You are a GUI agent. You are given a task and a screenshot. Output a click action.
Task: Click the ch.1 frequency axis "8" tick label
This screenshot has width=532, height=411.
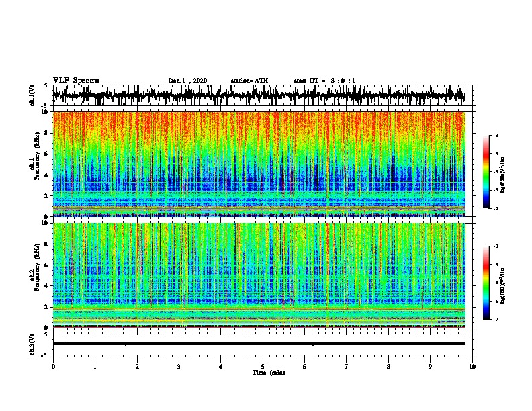(x=46, y=133)
